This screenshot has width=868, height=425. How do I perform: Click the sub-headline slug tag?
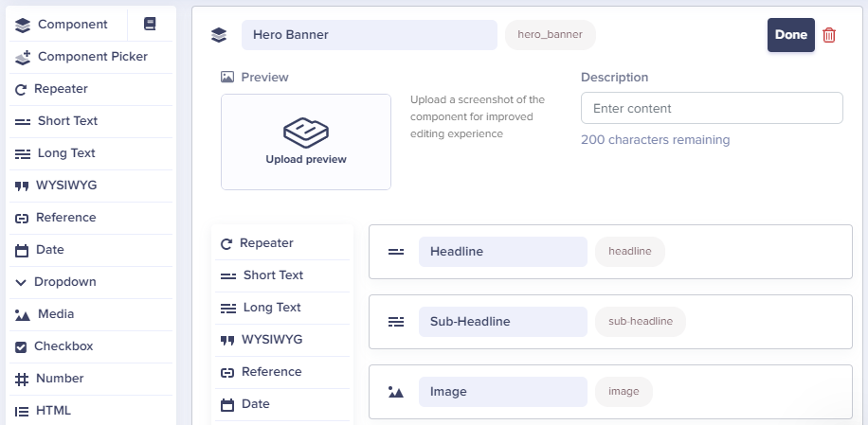coord(641,322)
